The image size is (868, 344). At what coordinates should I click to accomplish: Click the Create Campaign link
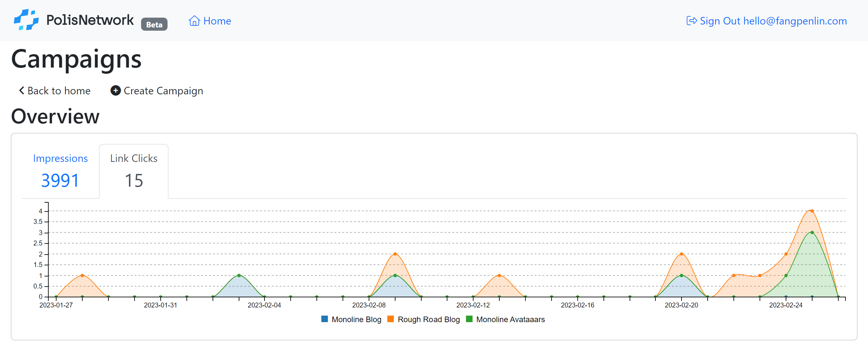click(157, 91)
